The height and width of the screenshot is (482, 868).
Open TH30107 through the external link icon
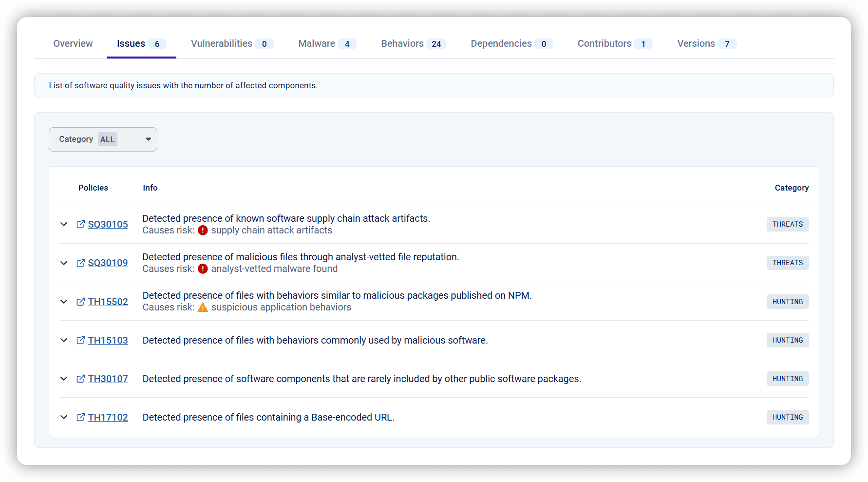tap(80, 379)
